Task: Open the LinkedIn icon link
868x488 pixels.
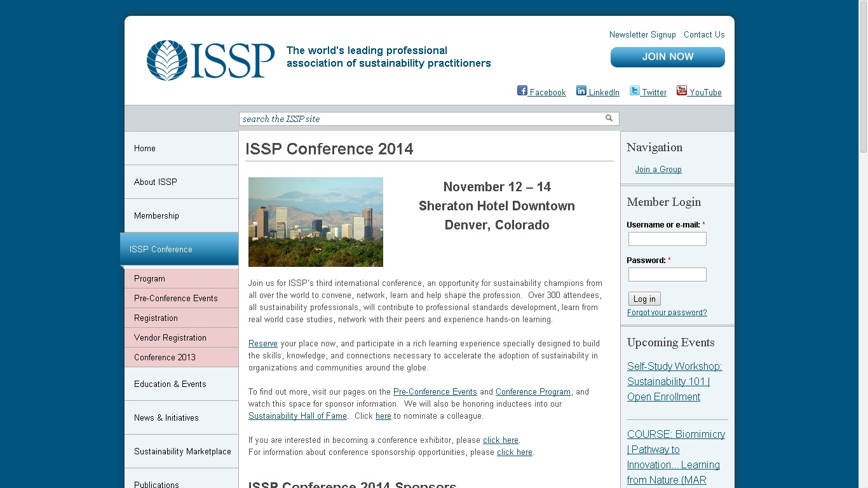Action: pyautogui.click(x=581, y=91)
